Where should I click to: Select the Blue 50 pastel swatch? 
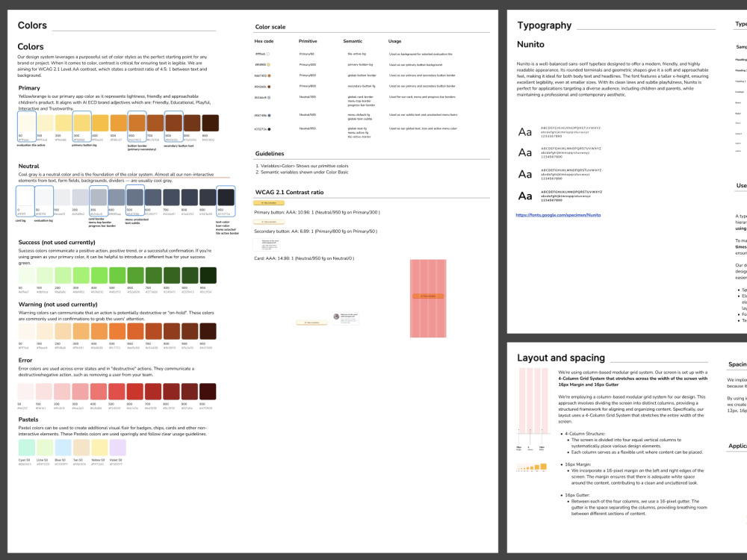[x=63, y=447]
